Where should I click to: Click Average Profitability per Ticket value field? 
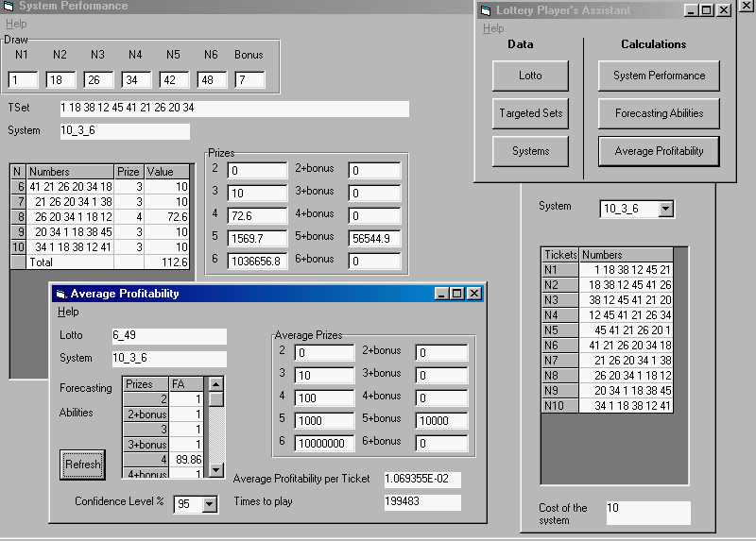click(x=422, y=480)
